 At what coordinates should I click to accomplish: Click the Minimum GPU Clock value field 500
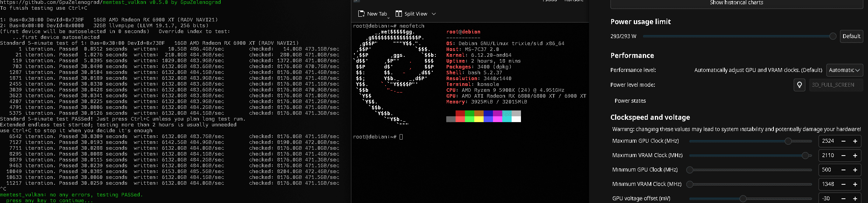(x=828, y=170)
